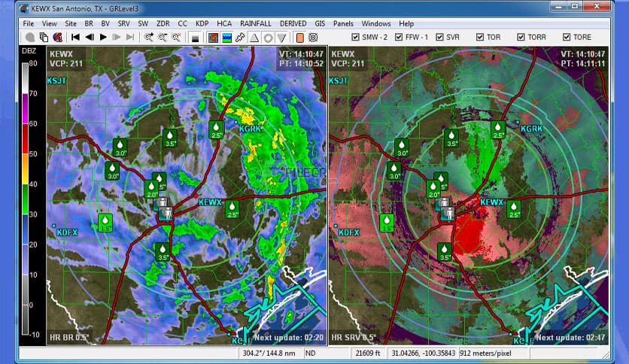Uncheck the SMW - 2 warning checkbox
Screen dimensions: 629x364
356,37
